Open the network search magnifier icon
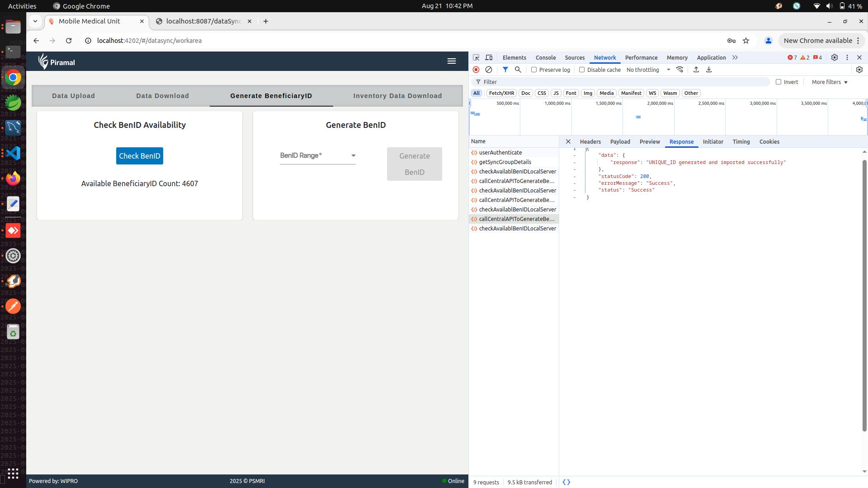 pos(518,70)
